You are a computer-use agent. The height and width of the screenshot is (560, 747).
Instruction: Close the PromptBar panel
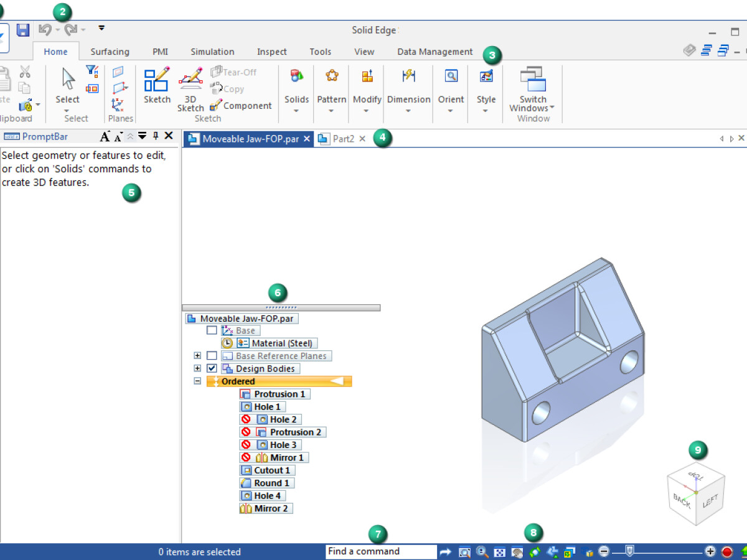(x=169, y=136)
